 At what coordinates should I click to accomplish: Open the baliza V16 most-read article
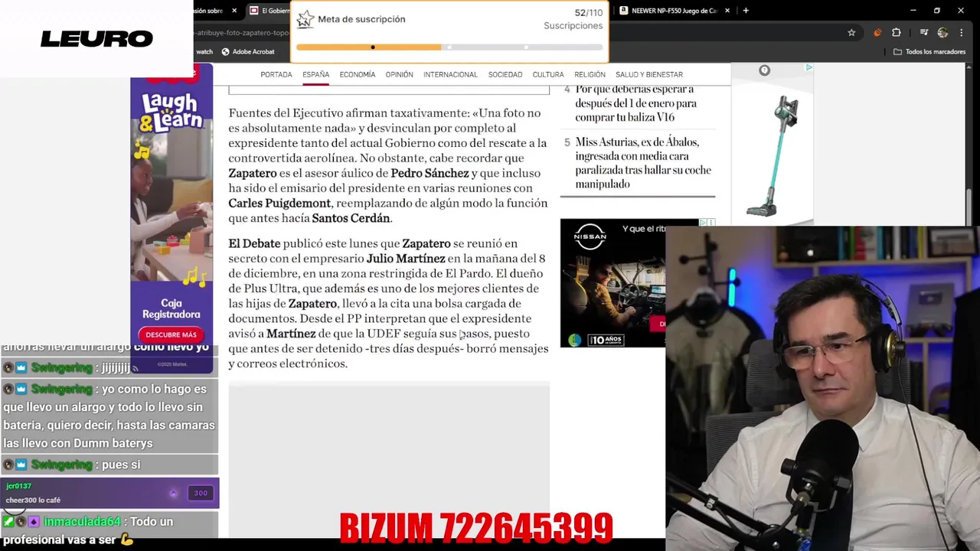click(x=635, y=103)
